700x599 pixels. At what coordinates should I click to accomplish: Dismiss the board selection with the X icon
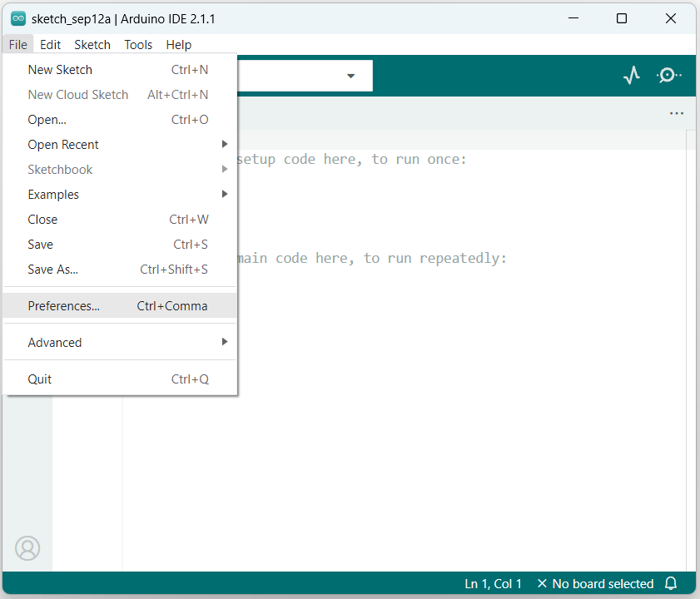tap(542, 583)
